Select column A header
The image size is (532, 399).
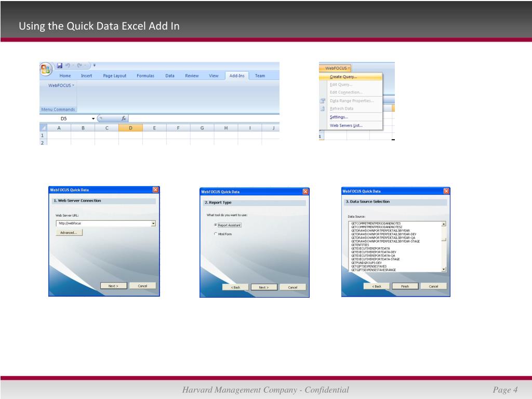59,128
